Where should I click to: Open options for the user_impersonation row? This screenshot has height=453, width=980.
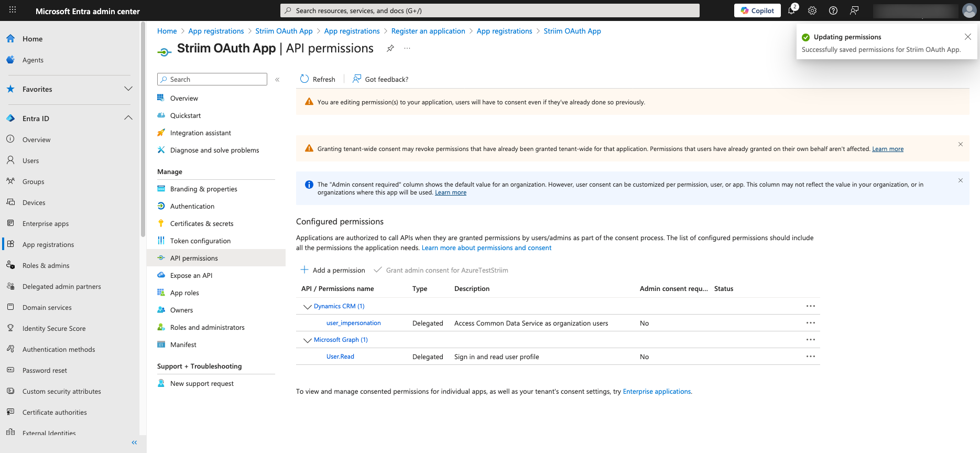tap(811, 323)
